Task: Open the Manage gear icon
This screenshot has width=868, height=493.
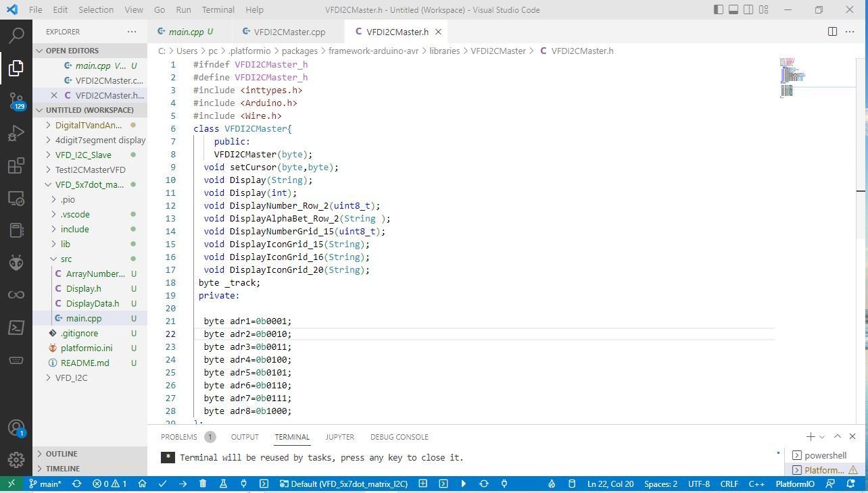Action: pyautogui.click(x=16, y=460)
